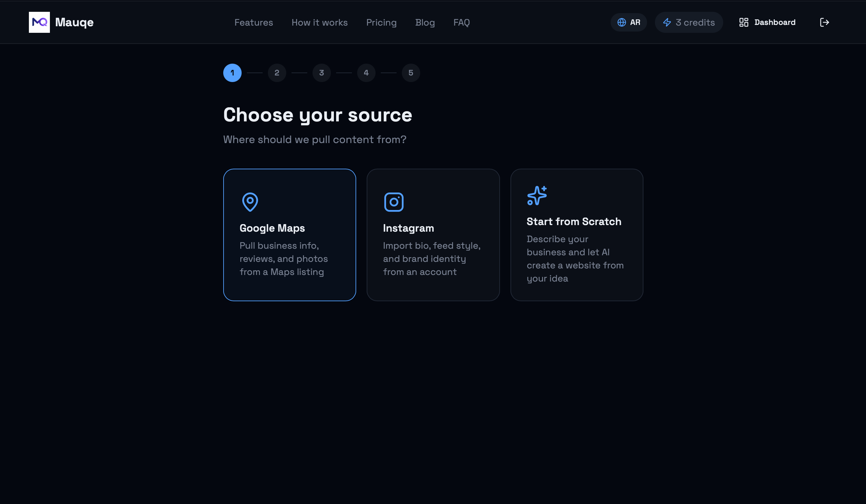Viewport: 866px width, 504px height.
Task: Switch language with the AR button
Action: pyautogui.click(x=629, y=22)
